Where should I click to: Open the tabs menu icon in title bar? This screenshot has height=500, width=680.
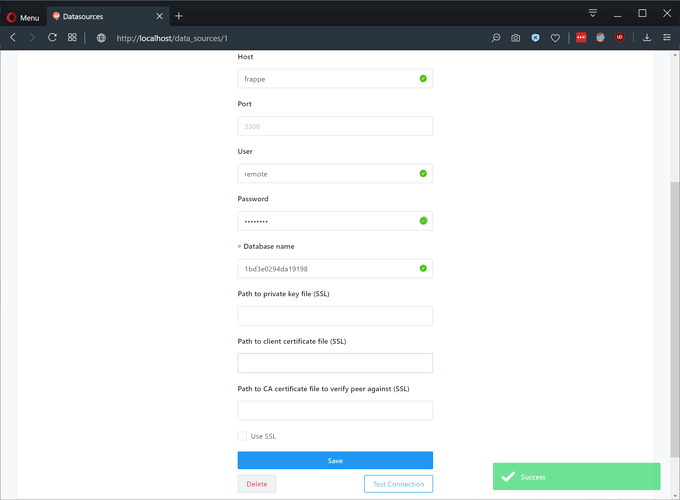593,13
